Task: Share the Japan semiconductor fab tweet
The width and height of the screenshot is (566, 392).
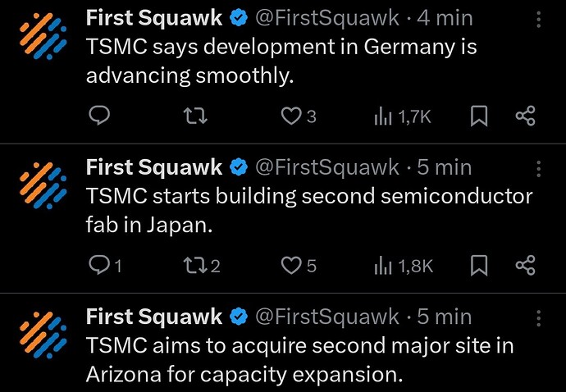Action: pyautogui.click(x=525, y=265)
